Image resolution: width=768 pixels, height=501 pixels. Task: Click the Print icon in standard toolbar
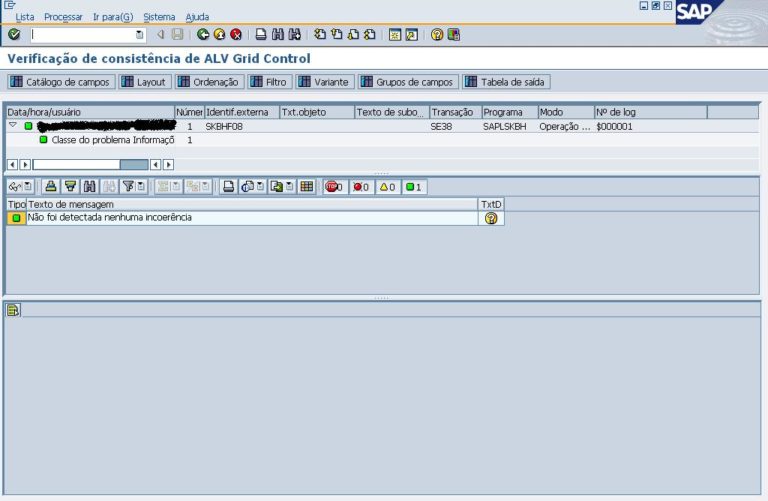pyautogui.click(x=260, y=34)
